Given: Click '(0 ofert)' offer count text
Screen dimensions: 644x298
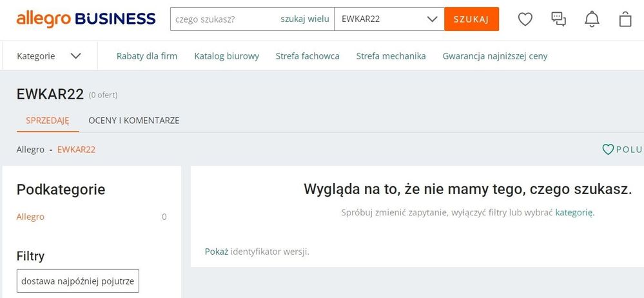Looking at the screenshot, I should click(x=103, y=95).
